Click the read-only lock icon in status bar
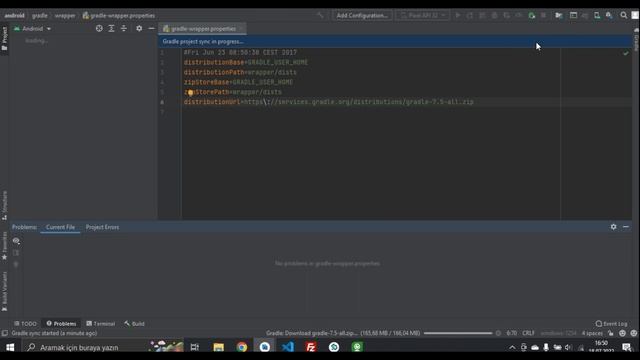This screenshot has height=360, width=640. 611,333
